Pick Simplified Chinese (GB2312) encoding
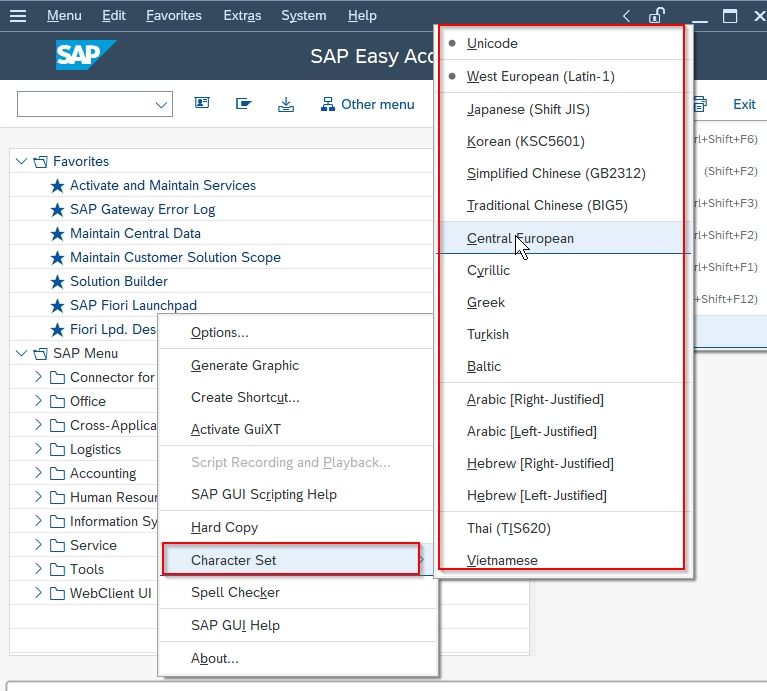The height and width of the screenshot is (691, 767). (562, 173)
